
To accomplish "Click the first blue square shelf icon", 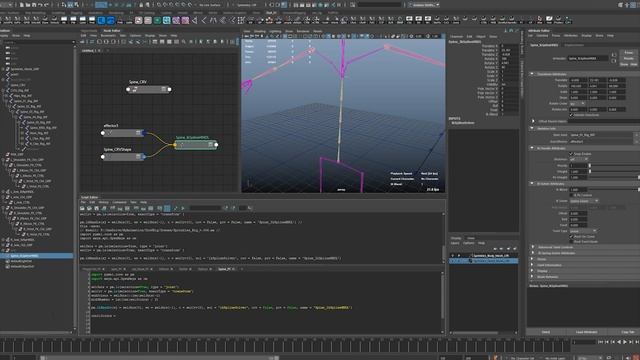I will (x=101, y=20).
